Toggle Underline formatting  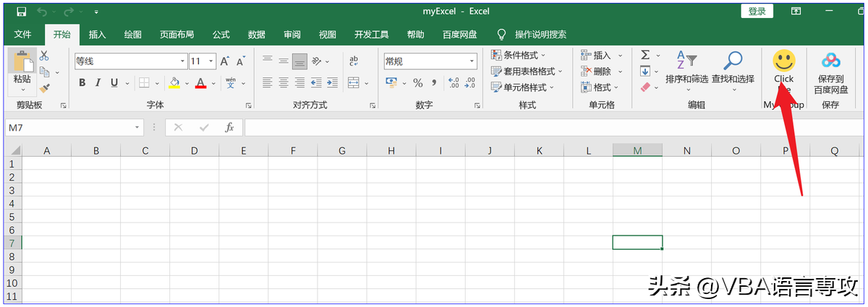tap(114, 83)
